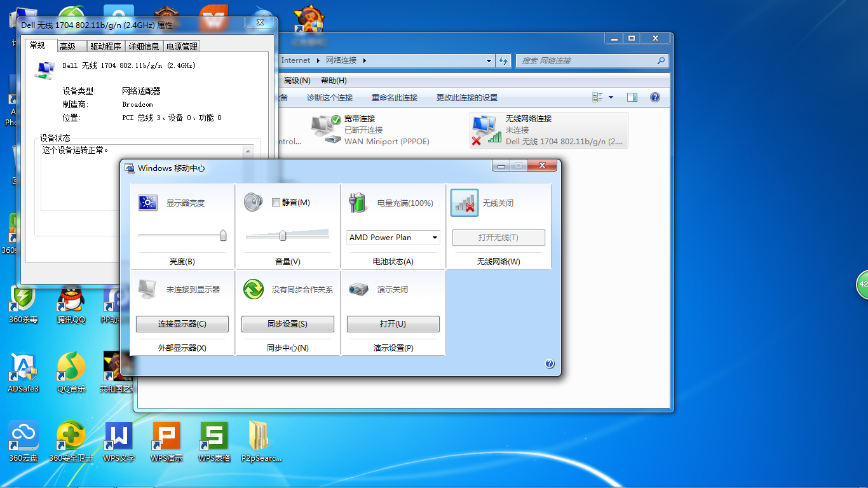Click the display brightness slider handle
868x488 pixels.
pos(223,235)
